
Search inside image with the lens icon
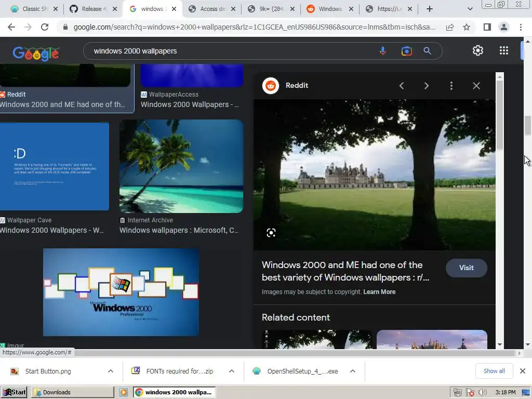pyautogui.click(x=271, y=232)
